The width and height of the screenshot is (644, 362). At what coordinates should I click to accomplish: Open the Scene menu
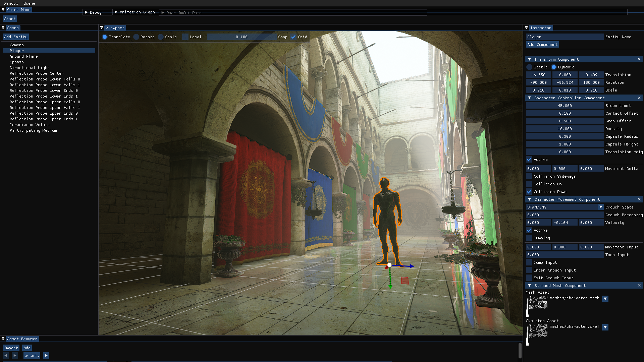29,3
